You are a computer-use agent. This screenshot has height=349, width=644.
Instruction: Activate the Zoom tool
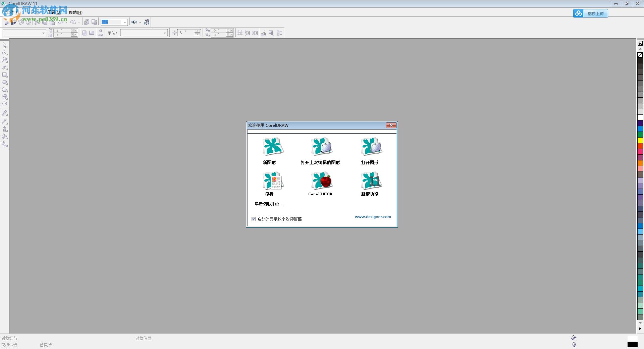click(x=4, y=60)
